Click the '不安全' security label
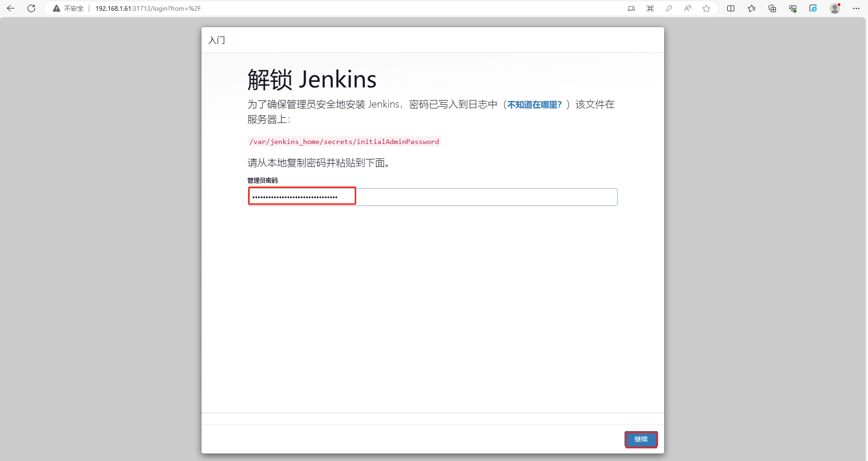 [x=74, y=8]
